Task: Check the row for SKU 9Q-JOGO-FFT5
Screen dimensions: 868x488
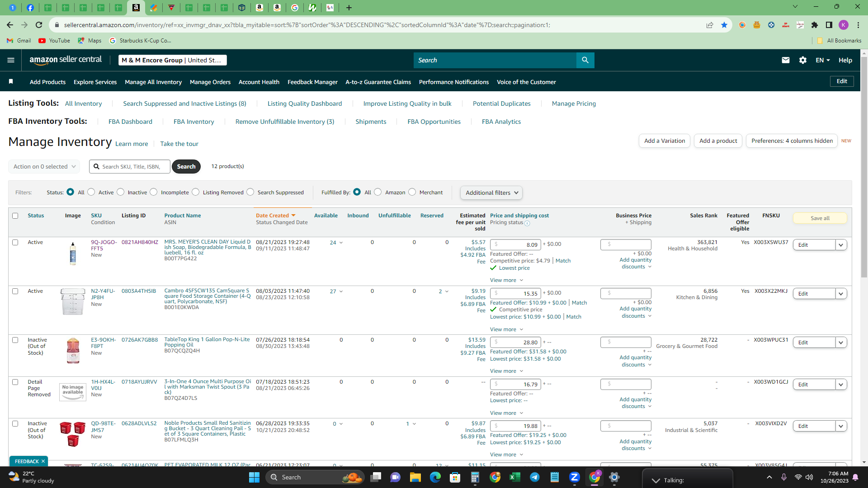Action: pos(15,243)
